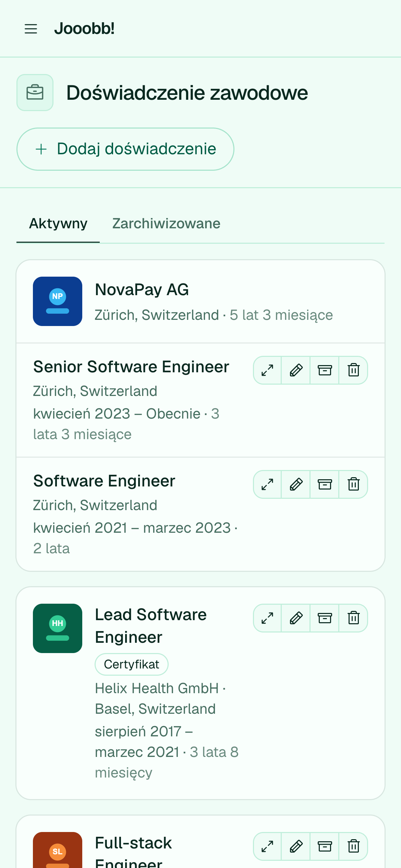Archive the Senior Software Engineer position
Image resolution: width=401 pixels, height=868 pixels.
325,370
